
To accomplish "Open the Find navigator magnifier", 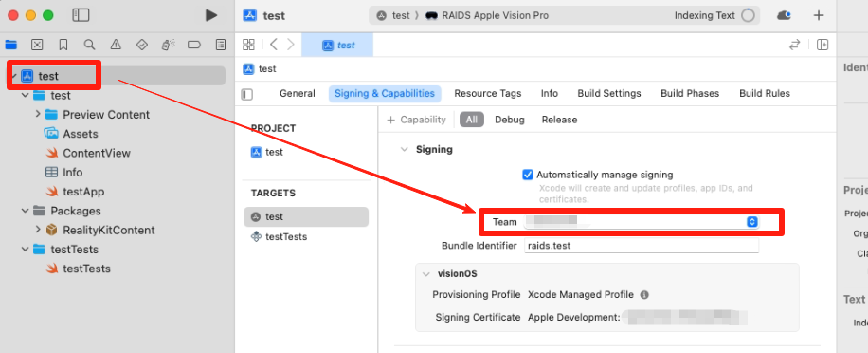I will pos(89,45).
